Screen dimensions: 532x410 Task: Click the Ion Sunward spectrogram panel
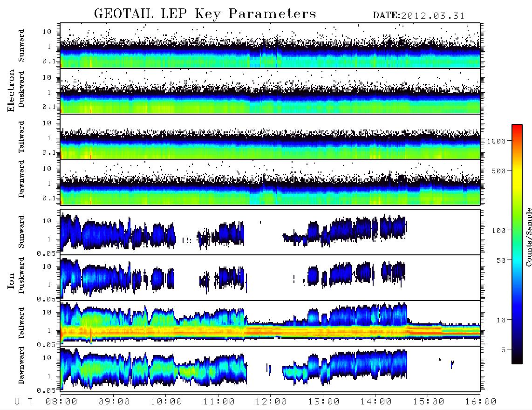coord(270,232)
